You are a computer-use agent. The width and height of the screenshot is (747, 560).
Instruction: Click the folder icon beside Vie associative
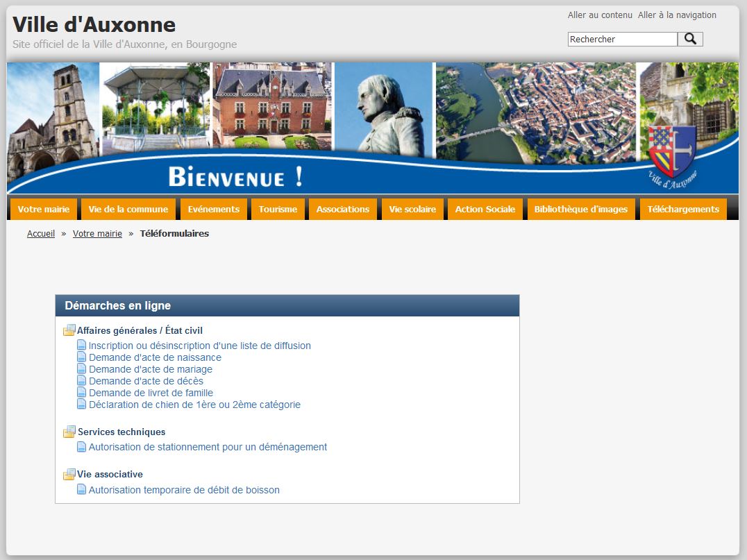point(69,475)
